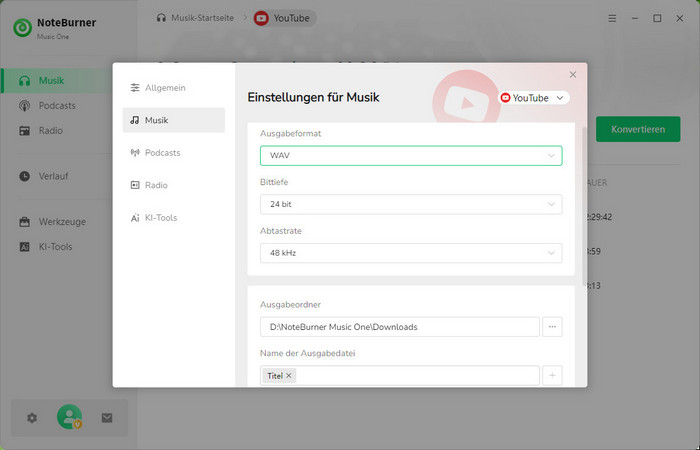Add a filename tag with plus button

(x=552, y=375)
